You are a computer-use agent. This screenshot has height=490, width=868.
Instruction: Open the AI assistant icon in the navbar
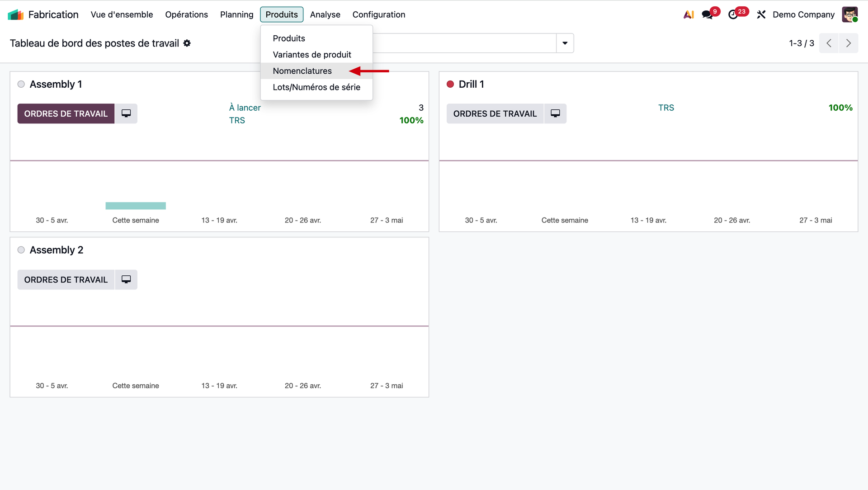pos(689,14)
